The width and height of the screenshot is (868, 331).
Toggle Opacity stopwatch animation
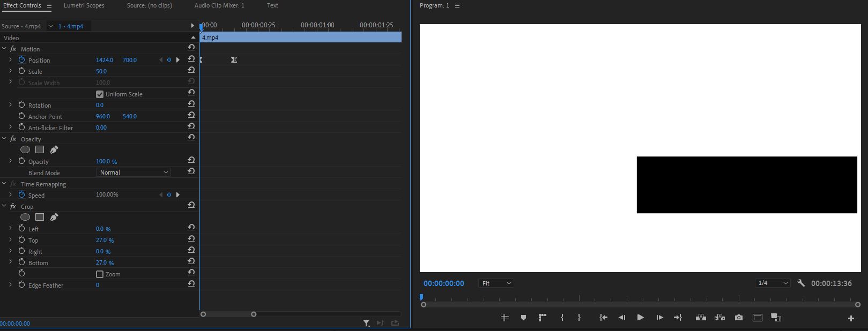tap(22, 161)
